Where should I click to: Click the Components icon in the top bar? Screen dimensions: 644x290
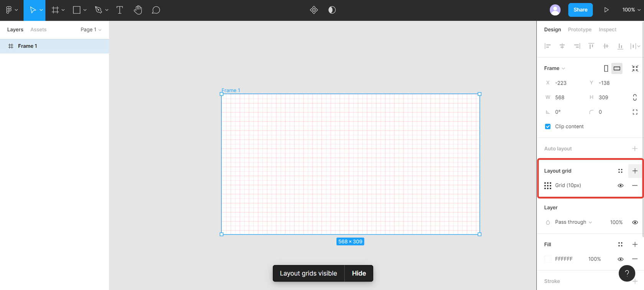(x=314, y=10)
